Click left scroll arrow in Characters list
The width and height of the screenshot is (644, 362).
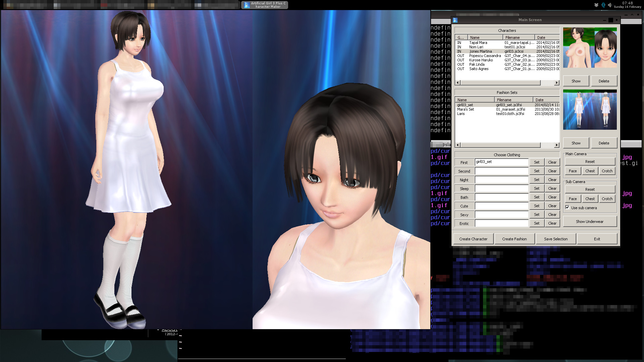click(458, 83)
